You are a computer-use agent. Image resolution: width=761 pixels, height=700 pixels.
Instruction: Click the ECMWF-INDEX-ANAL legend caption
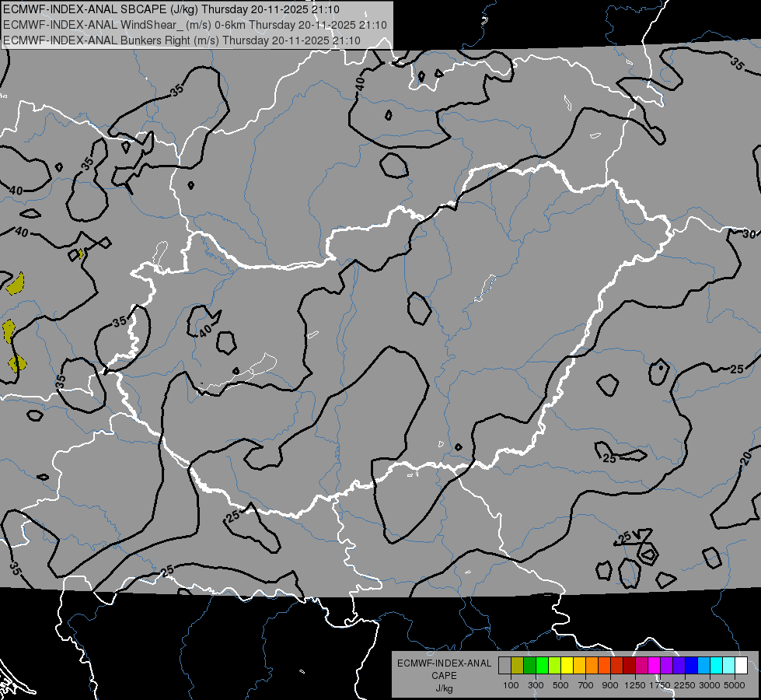tap(444, 663)
